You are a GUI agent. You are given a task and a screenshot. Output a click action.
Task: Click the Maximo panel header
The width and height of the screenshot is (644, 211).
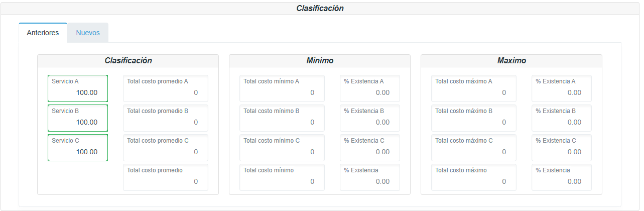click(511, 61)
